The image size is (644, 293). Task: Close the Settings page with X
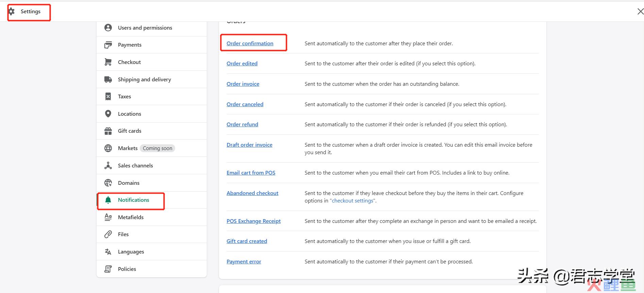pyautogui.click(x=640, y=12)
